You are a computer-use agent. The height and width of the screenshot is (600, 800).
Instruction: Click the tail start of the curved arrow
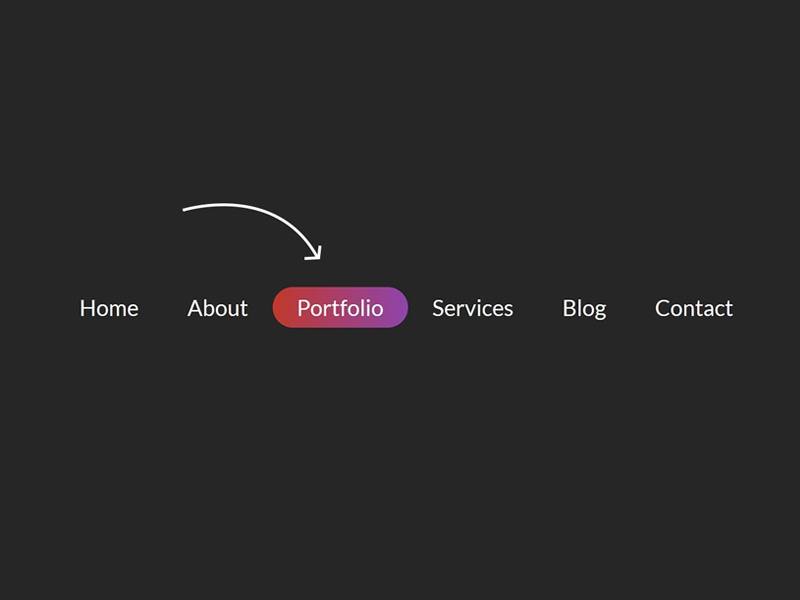coord(187,209)
